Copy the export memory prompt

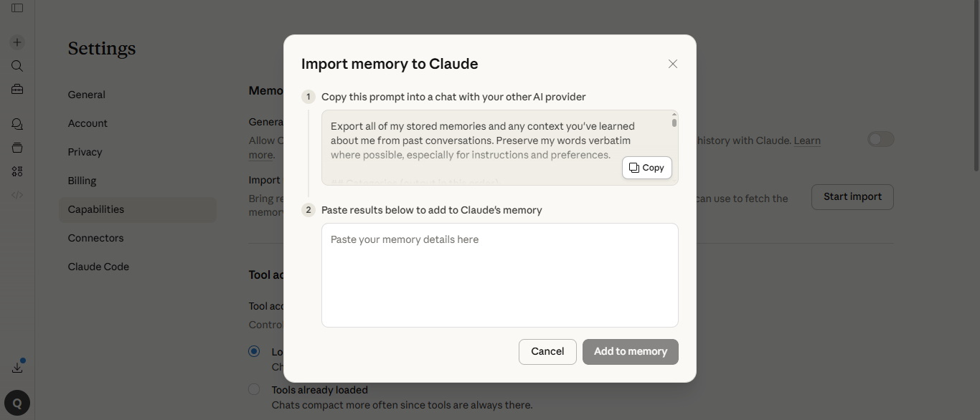(x=646, y=168)
